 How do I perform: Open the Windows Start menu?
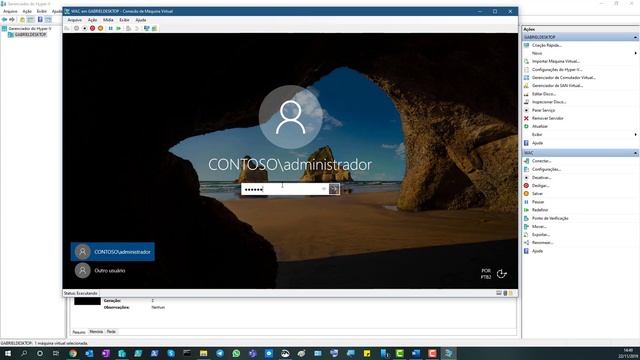8,353
